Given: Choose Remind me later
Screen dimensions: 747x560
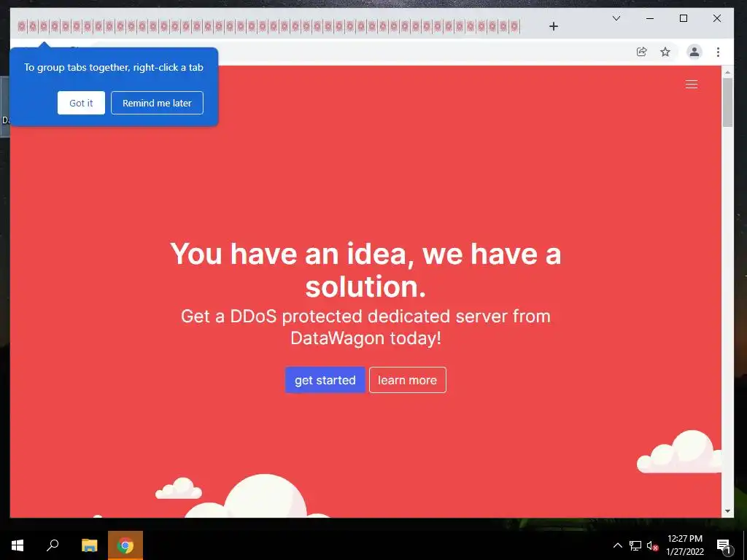Looking at the screenshot, I should [158, 103].
